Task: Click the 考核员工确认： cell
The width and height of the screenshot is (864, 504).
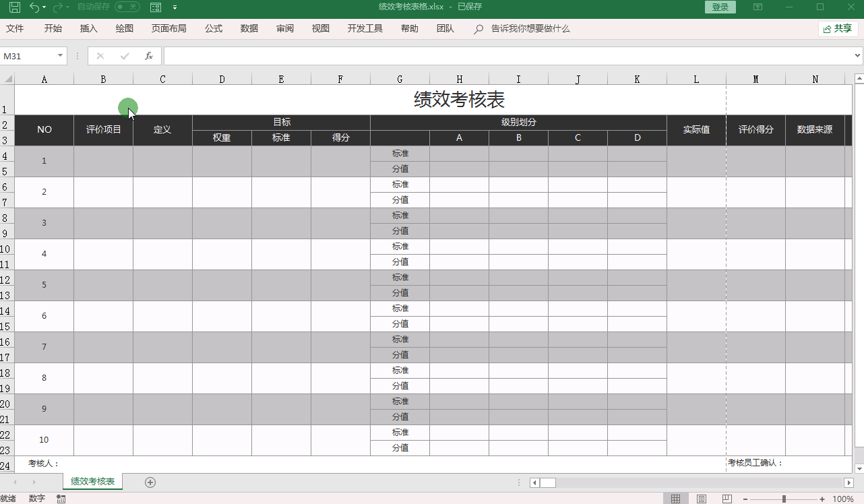Action: click(756, 464)
